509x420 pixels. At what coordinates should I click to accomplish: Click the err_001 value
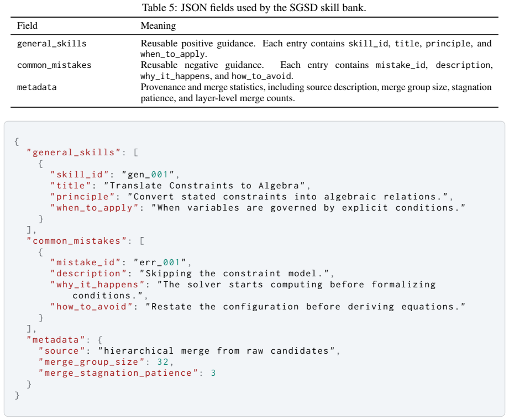point(159,262)
